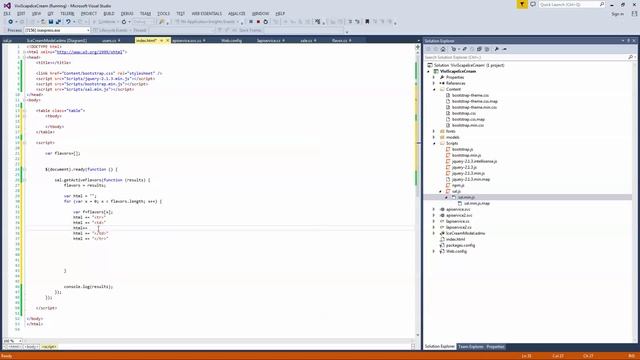Collapse the Scripts folder
The width and height of the screenshot is (640, 360).
(x=434, y=144)
